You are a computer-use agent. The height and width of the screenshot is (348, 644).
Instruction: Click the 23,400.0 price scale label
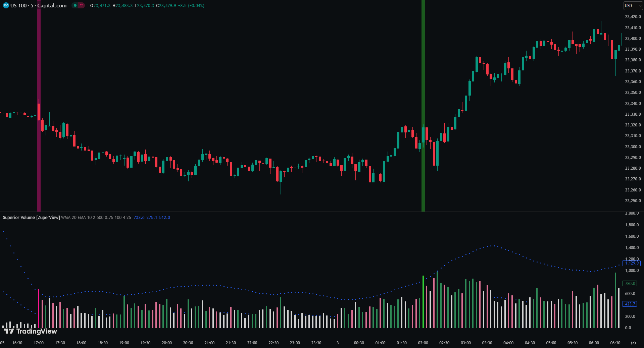point(633,39)
